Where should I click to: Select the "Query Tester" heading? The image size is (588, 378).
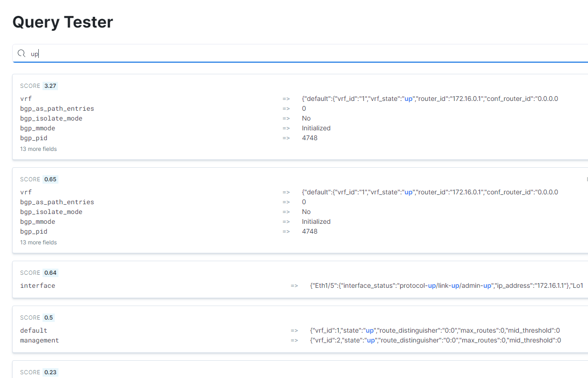pos(63,22)
